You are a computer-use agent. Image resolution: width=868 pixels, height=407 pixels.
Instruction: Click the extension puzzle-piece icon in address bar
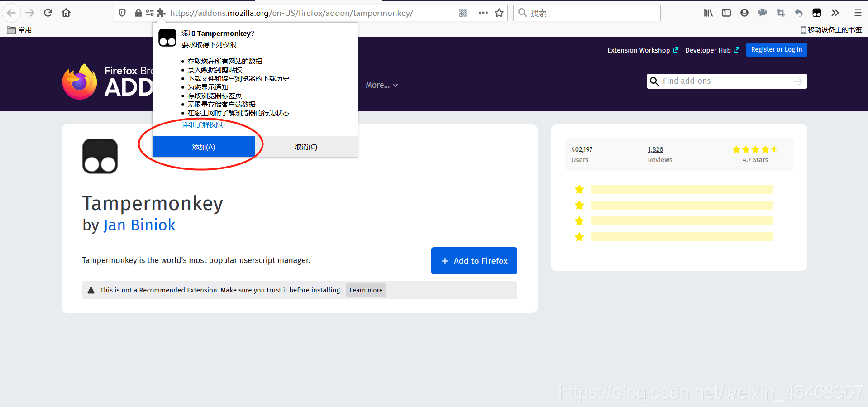coord(161,13)
